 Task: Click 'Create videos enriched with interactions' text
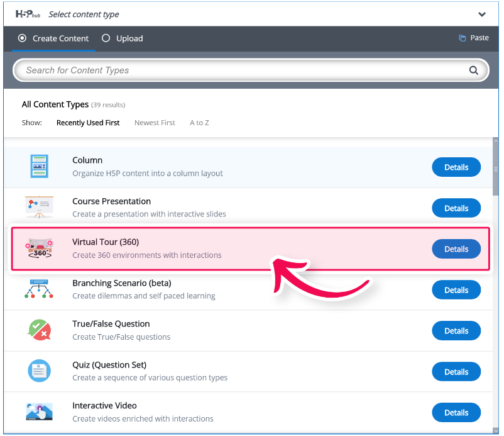143,418
